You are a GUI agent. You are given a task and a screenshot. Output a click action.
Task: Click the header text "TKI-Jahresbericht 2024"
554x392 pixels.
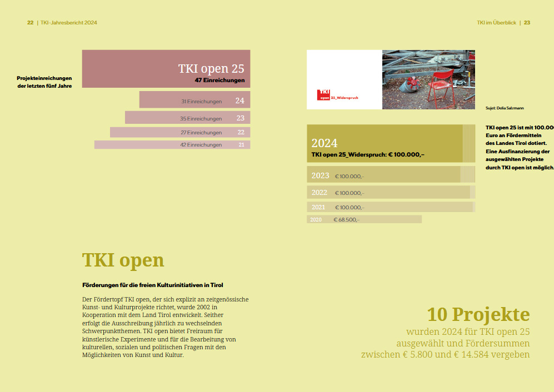[x=68, y=23]
